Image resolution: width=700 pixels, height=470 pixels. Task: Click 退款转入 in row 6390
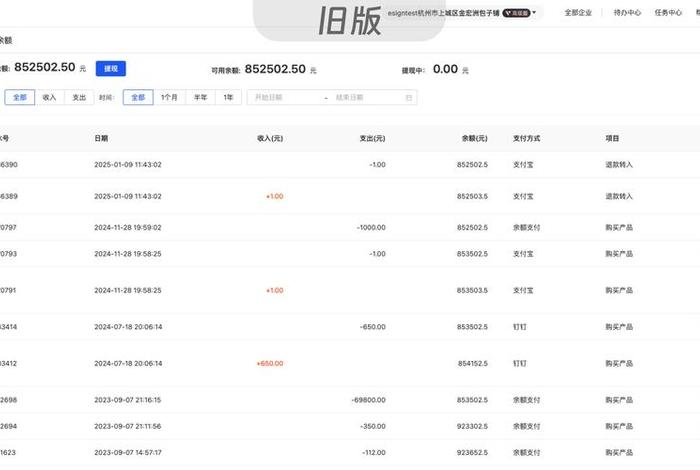pyautogui.click(x=619, y=165)
